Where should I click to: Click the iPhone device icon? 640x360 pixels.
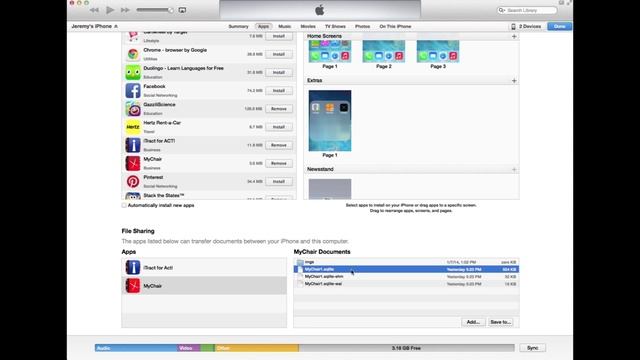[x=513, y=27]
